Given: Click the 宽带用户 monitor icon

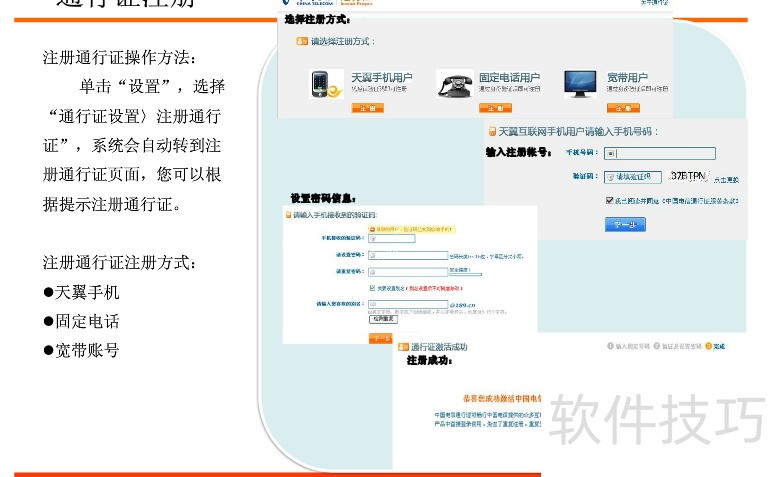Looking at the screenshot, I should click(580, 84).
